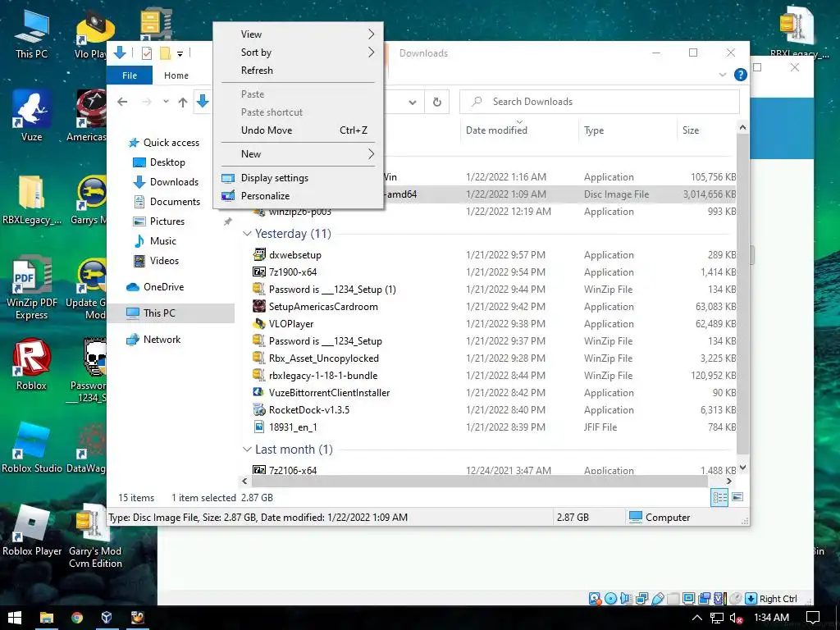Screen dimensions: 840x630
Task: Launch Roblox desktop shortcut
Action: (x=31, y=364)
